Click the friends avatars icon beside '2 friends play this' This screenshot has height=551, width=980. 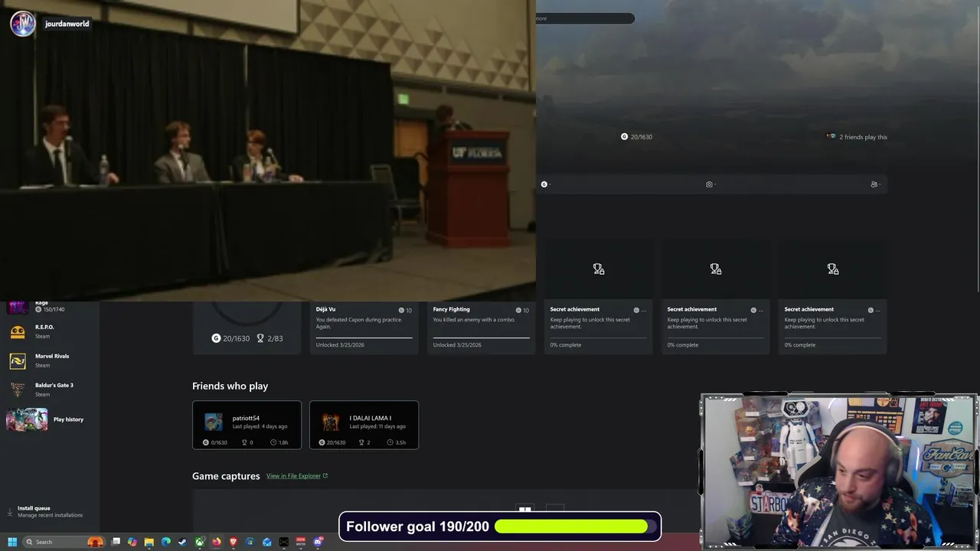pos(831,136)
